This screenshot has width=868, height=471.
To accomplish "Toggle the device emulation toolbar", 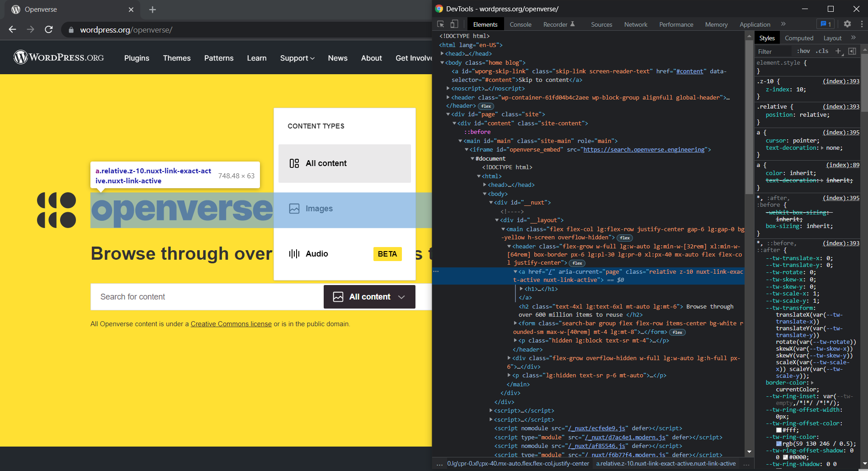I will point(454,24).
